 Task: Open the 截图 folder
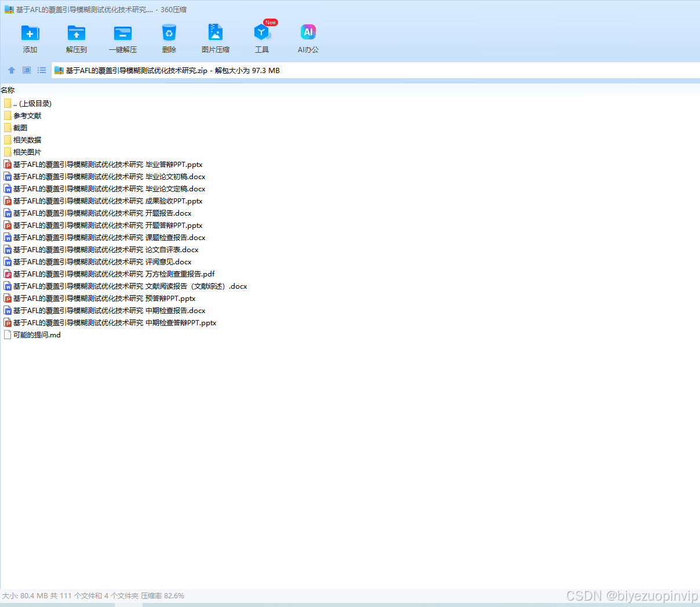16,128
